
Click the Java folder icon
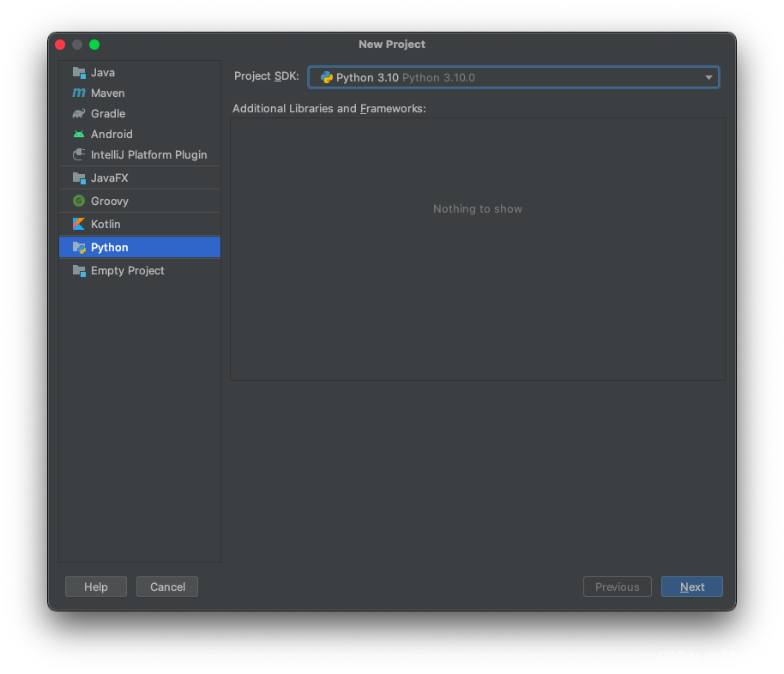pos(79,73)
